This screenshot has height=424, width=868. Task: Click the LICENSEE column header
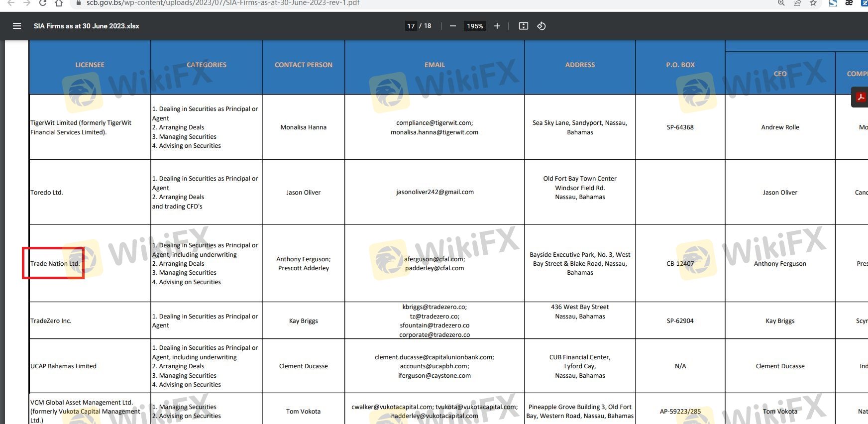[x=90, y=65]
